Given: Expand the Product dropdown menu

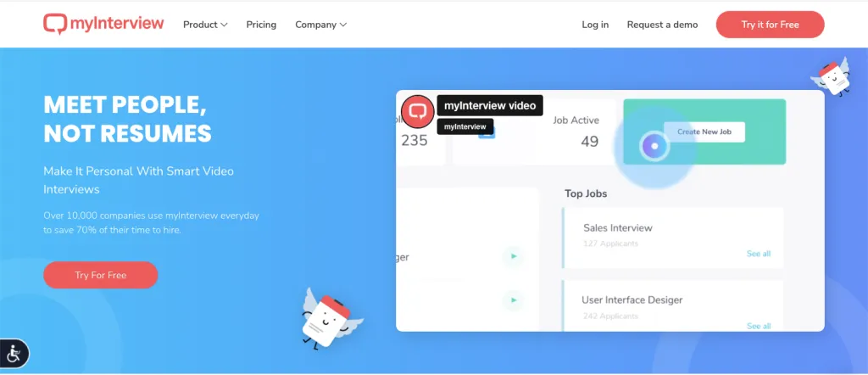Looking at the screenshot, I should 205,25.
